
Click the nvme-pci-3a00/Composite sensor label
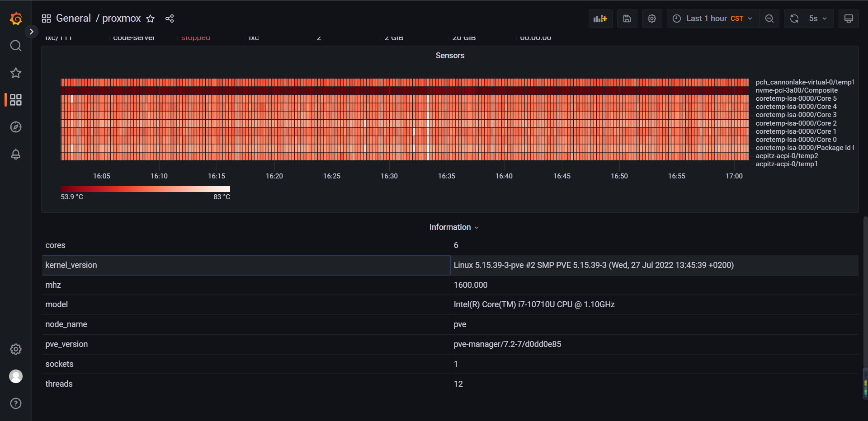(797, 90)
